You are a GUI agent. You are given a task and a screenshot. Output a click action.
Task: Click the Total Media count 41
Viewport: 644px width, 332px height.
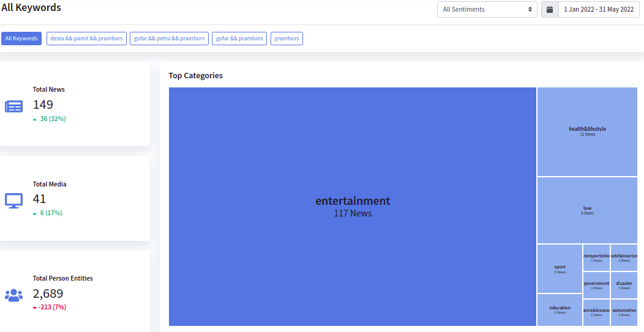pos(39,199)
